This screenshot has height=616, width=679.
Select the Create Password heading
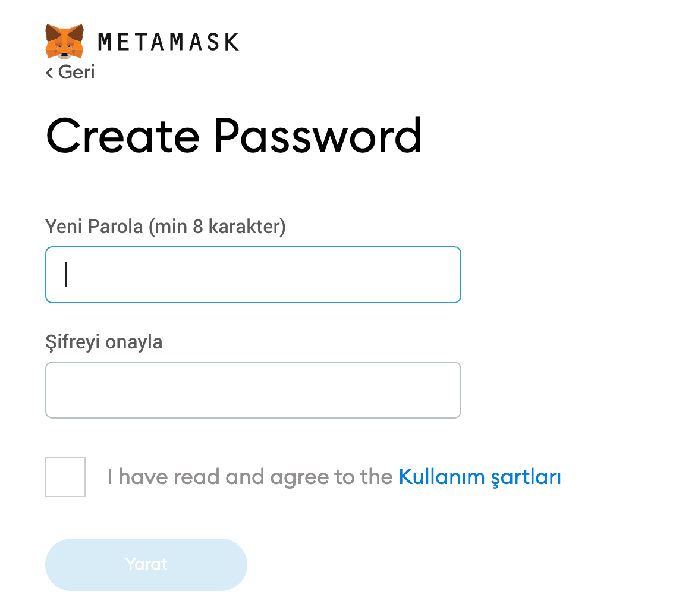(x=234, y=136)
